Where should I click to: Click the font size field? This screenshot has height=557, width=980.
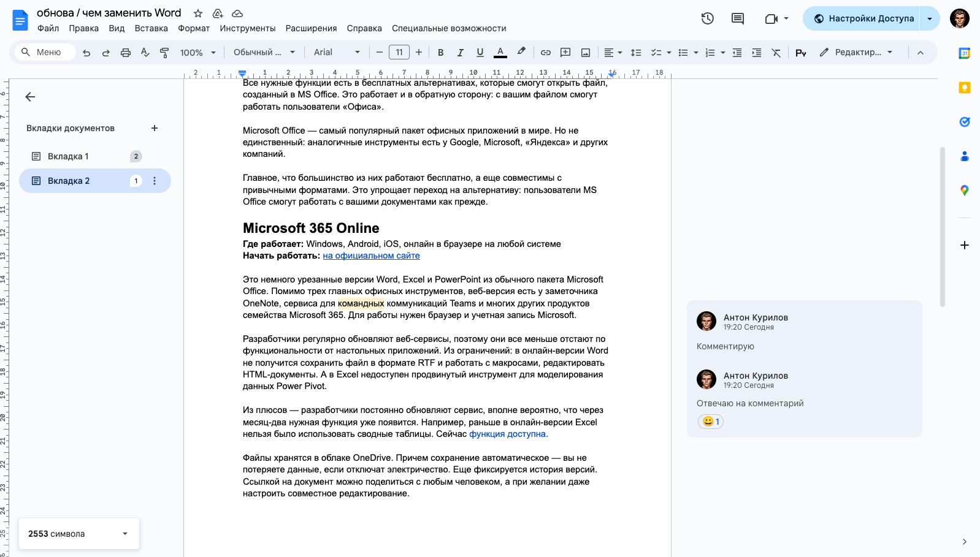point(399,53)
